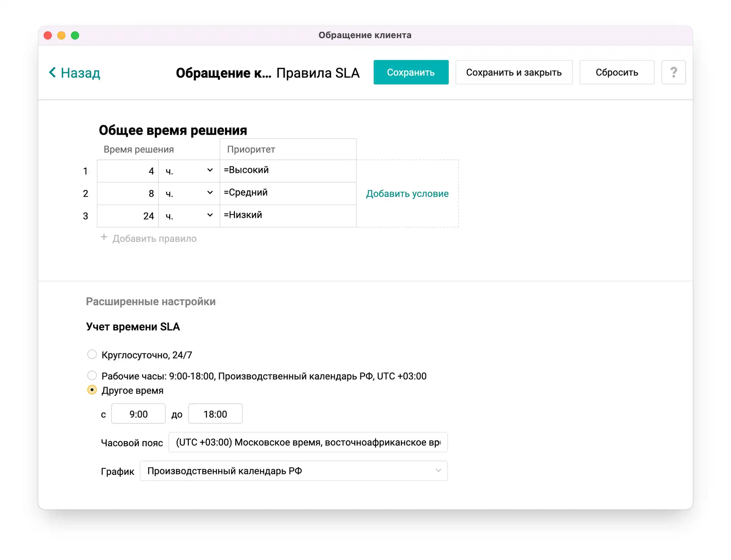731x560 pixels.
Task: Click the Время решения column header
Action: [138, 149]
